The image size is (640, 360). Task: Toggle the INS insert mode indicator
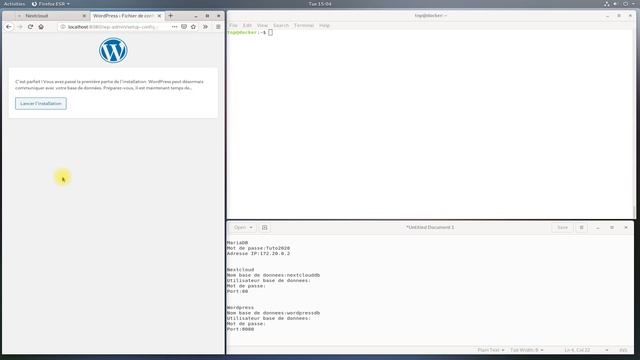coord(623,350)
